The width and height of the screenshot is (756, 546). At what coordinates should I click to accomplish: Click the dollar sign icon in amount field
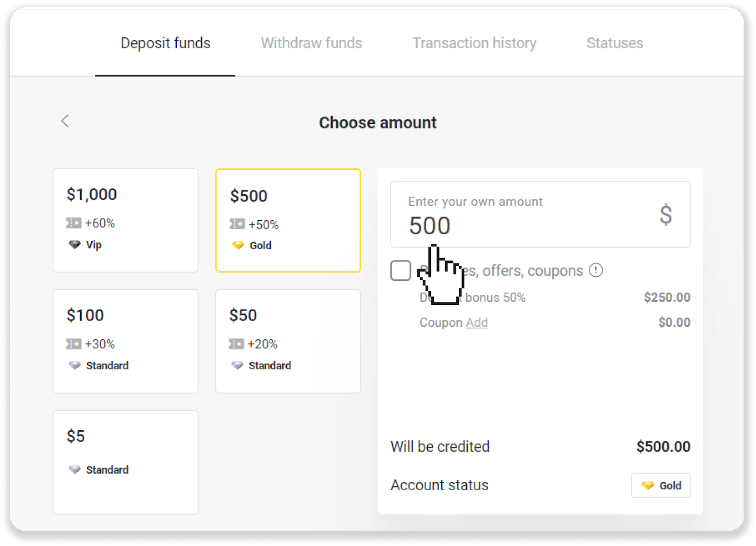(x=666, y=215)
